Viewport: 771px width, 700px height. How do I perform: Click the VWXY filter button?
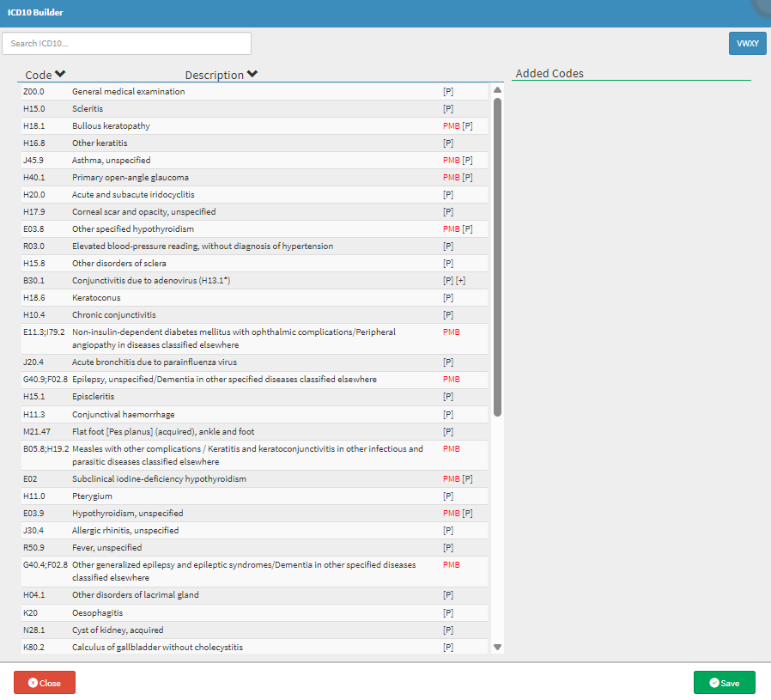[x=747, y=44]
